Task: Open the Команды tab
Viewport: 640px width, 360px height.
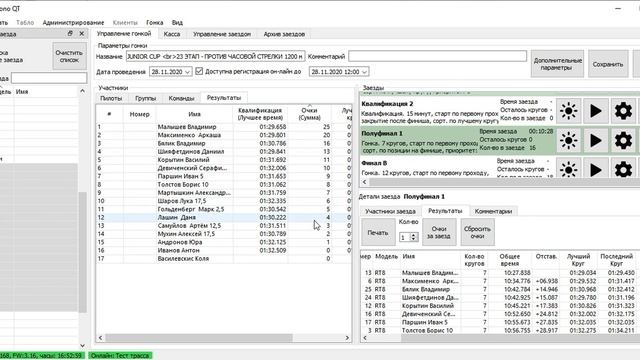Action: tap(181, 98)
